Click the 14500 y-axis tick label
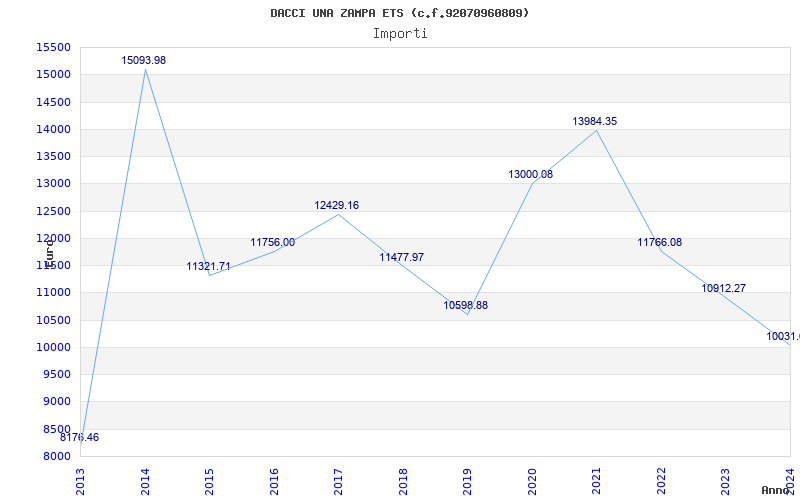 click(x=53, y=102)
